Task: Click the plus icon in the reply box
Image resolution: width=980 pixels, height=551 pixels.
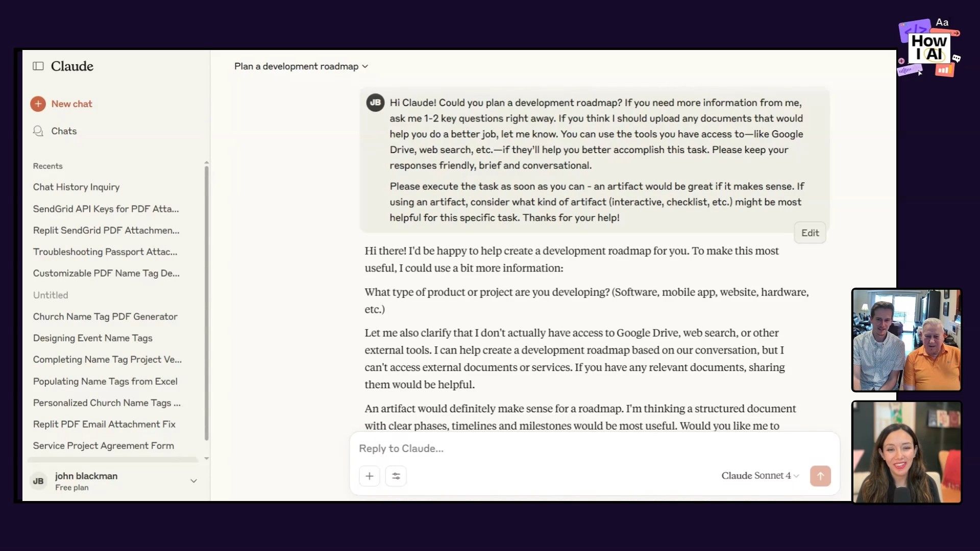Action: (x=370, y=475)
